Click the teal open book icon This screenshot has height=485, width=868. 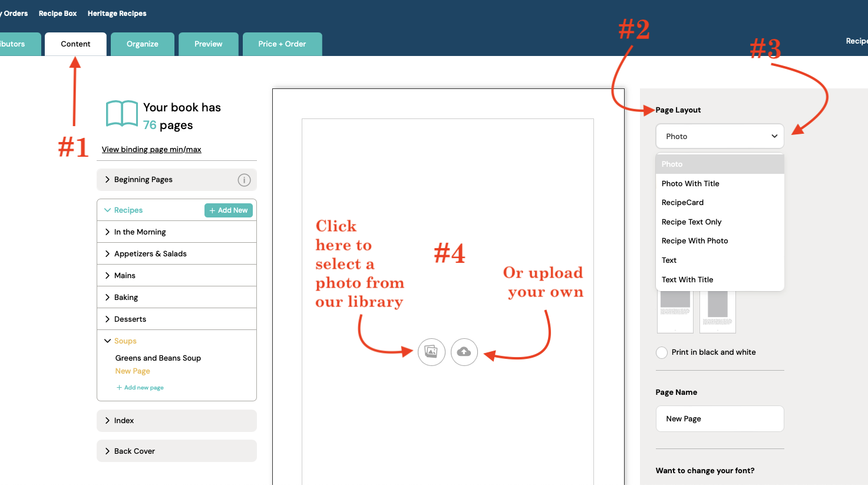pos(121,114)
